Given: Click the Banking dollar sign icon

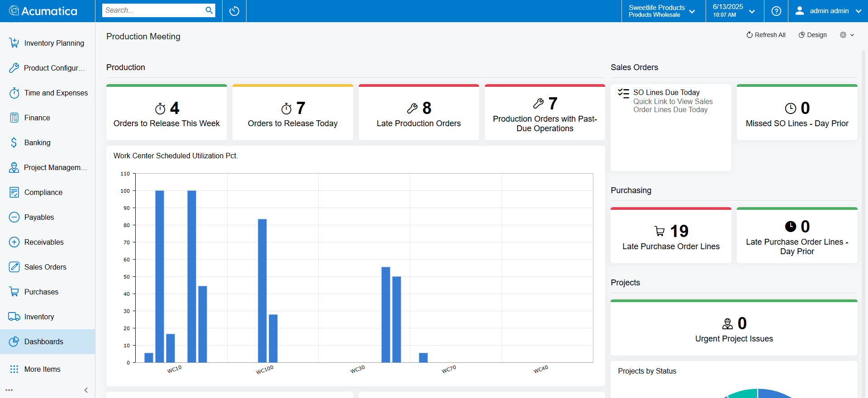Looking at the screenshot, I should pos(14,142).
